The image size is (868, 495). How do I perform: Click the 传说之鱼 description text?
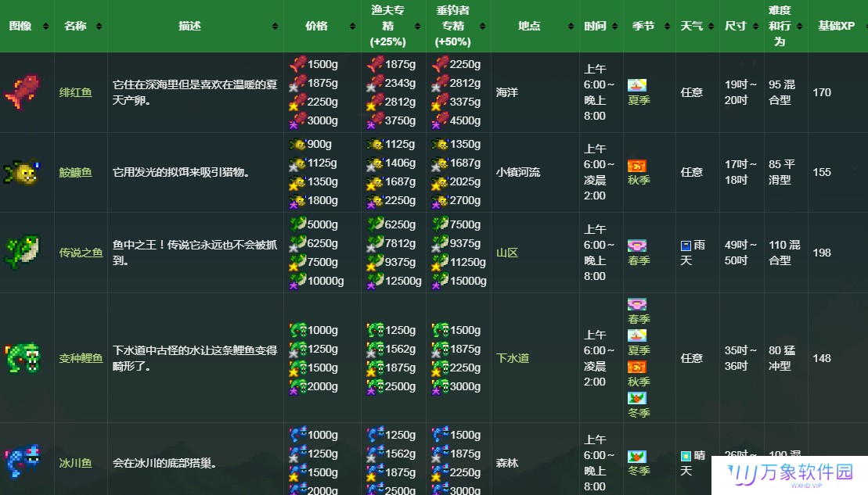pyautogui.click(x=195, y=253)
